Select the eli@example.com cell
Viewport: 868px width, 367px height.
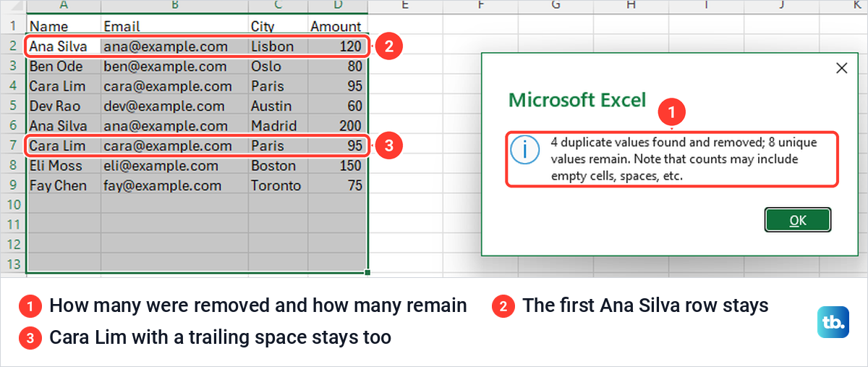(174, 166)
